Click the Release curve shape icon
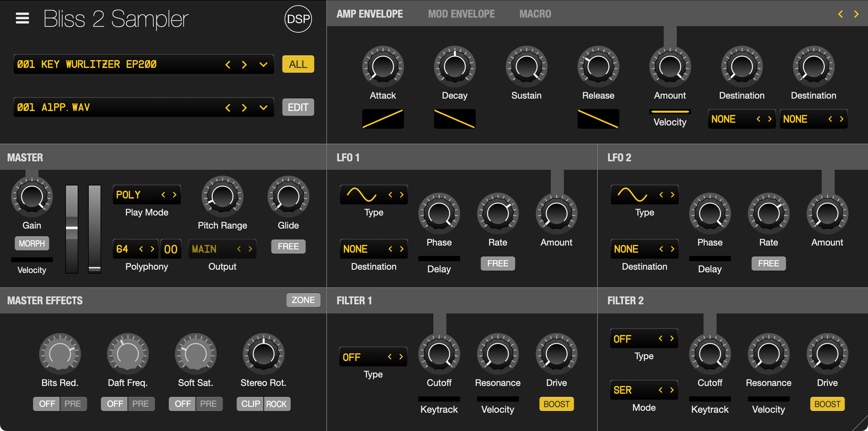 coord(598,119)
